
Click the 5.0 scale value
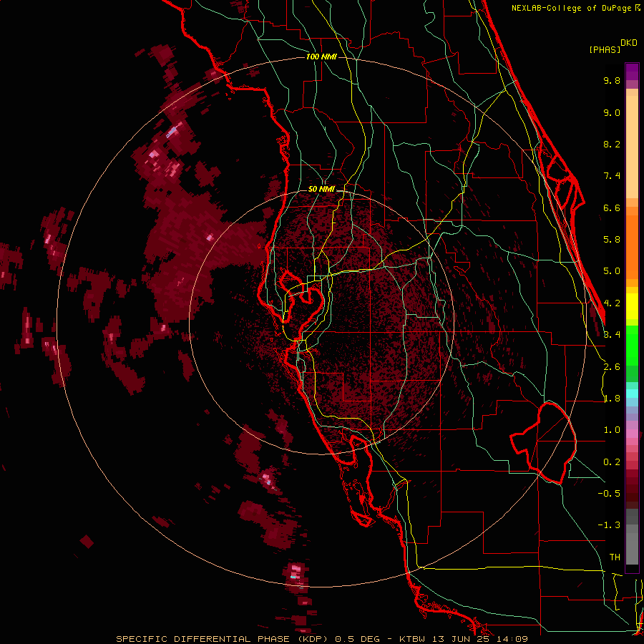pyautogui.click(x=612, y=271)
